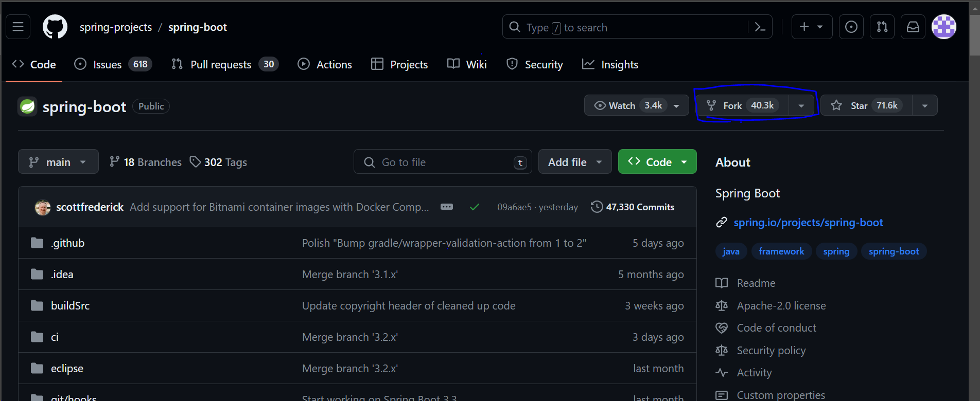Click the java topic tag

coord(731,251)
